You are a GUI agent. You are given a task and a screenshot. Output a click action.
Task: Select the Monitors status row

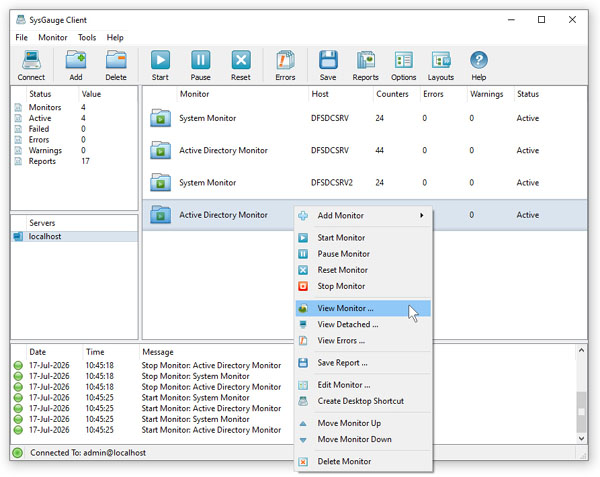click(x=74, y=107)
